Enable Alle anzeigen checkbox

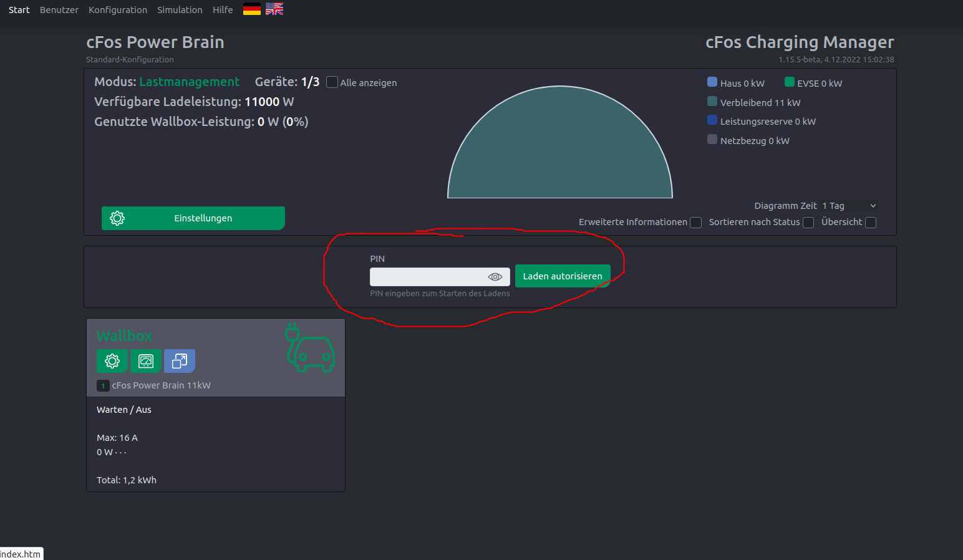coord(332,82)
